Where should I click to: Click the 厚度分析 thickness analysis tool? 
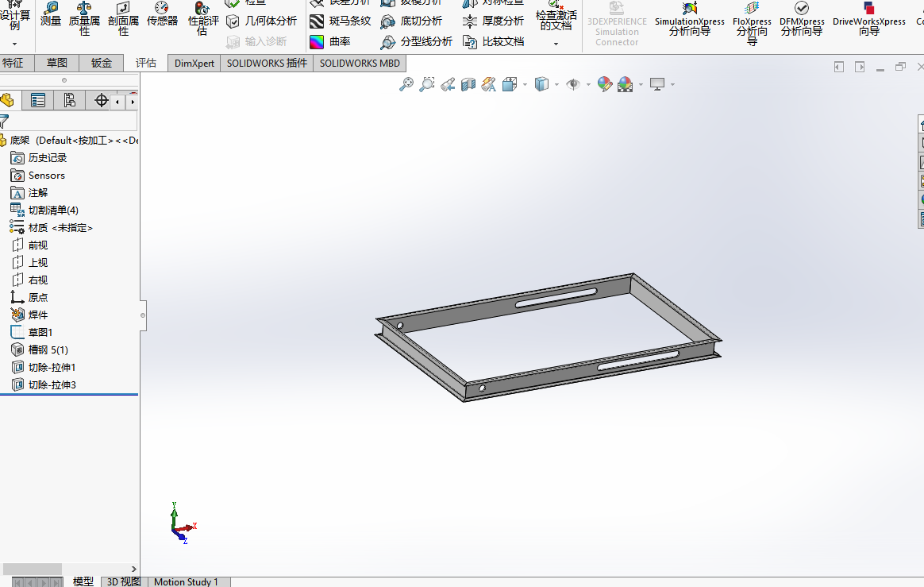point(493,21)
